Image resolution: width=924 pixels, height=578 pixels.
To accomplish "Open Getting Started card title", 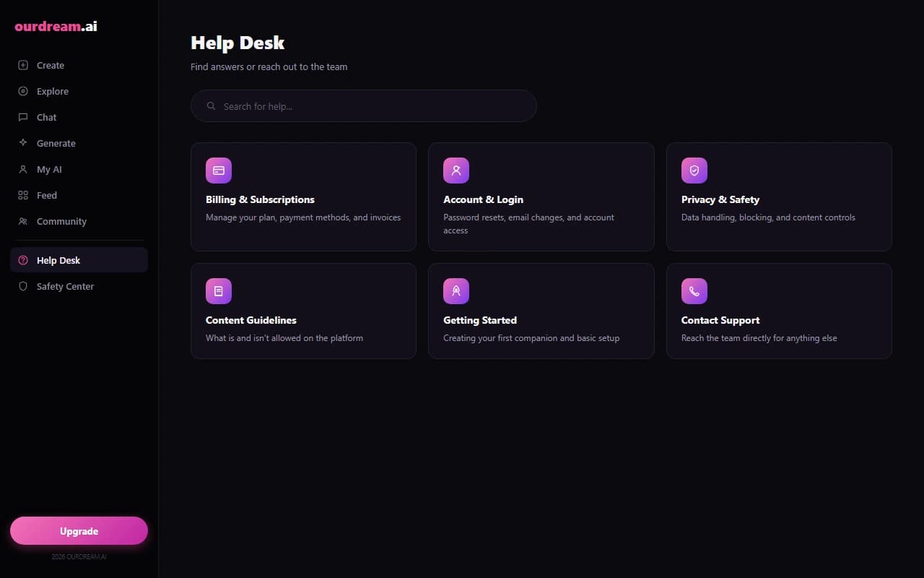I will pyautogui.click(x=480, y=320).
